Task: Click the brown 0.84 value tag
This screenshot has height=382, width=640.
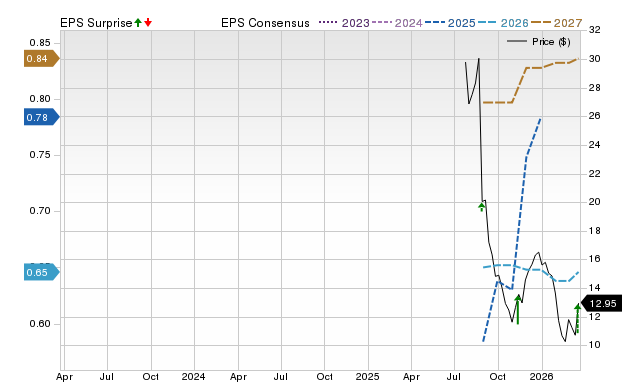Action: [x=42, y=59]
